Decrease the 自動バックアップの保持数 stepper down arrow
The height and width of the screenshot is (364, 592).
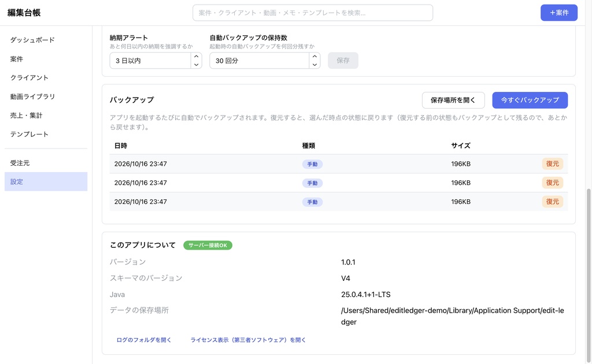click(314, 65)
